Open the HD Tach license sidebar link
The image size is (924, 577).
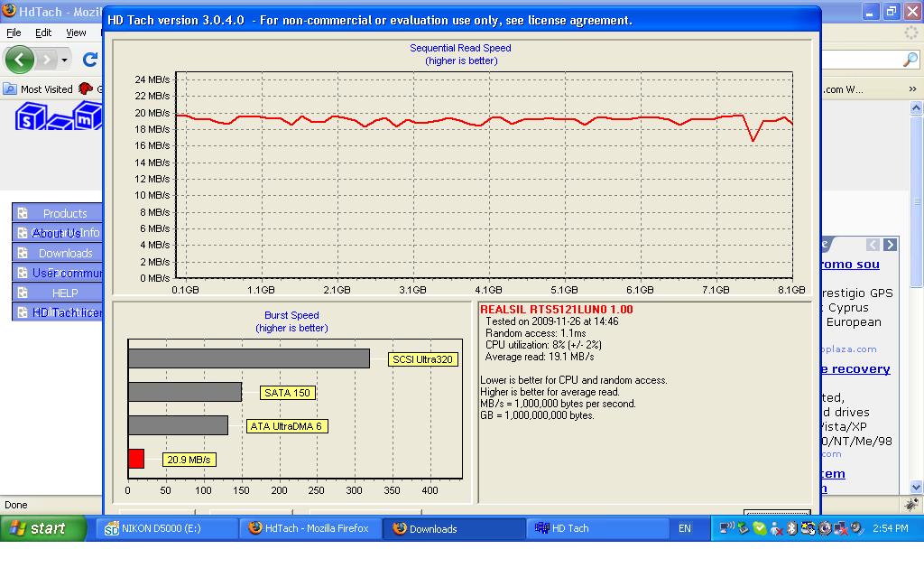pyautogui.click(x=57, y=312)
